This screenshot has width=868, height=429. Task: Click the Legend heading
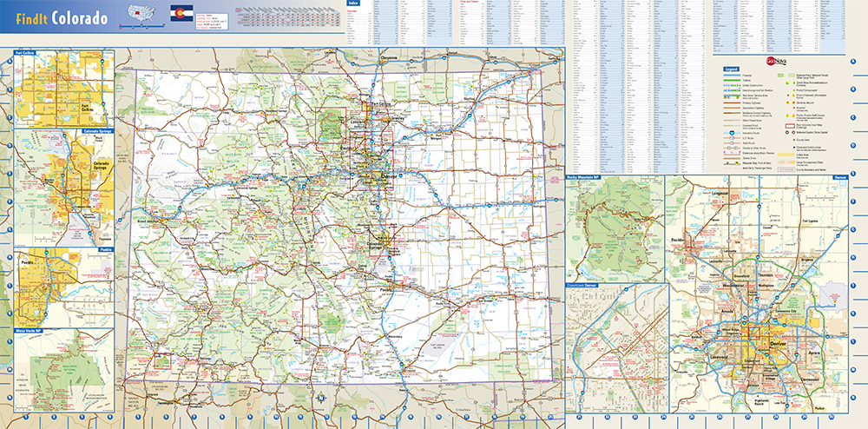(x=731, y=69)
